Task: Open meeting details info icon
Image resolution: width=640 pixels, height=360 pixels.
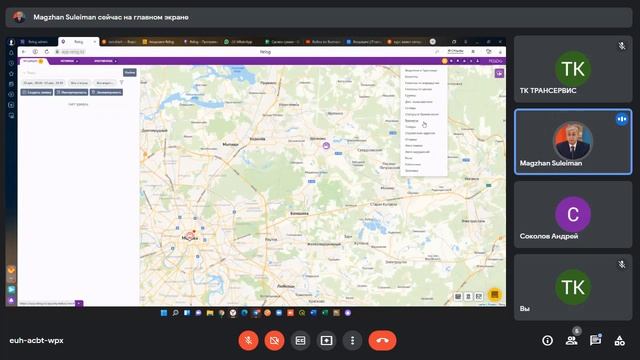Action: [x=547, y=340]
